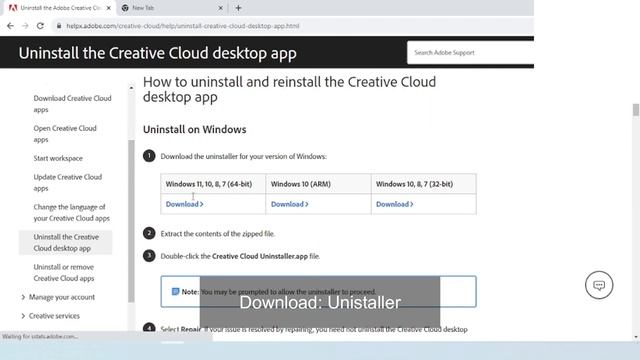The image size is (640, 360).
Task: Click sidebar scroll up arrow
Action: 131,88
